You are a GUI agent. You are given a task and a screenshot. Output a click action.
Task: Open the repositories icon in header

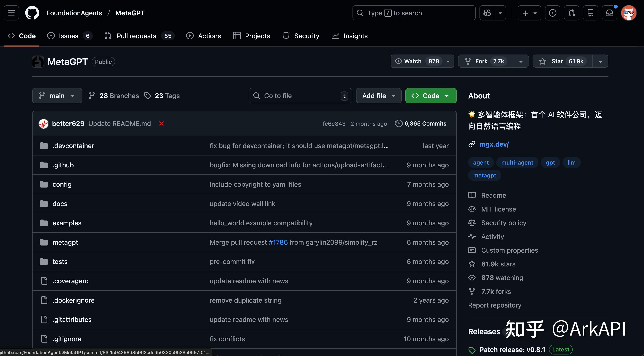[x=591, y=13]
